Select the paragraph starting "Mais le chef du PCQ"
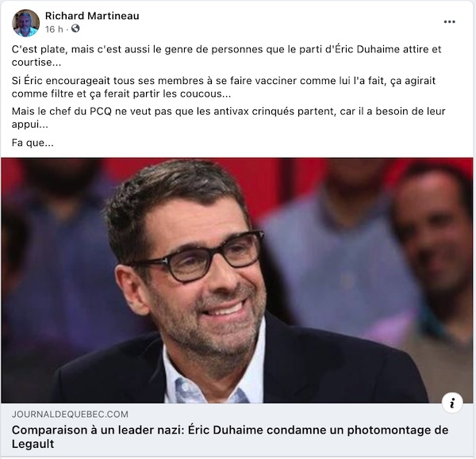476x459 pixels. click(x=228, y=117)
